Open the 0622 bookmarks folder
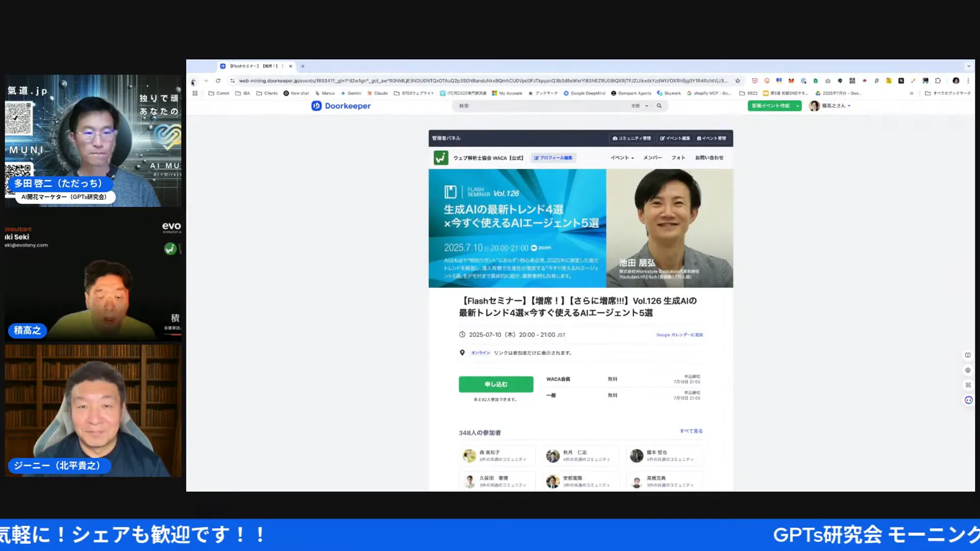 (748, 93)
